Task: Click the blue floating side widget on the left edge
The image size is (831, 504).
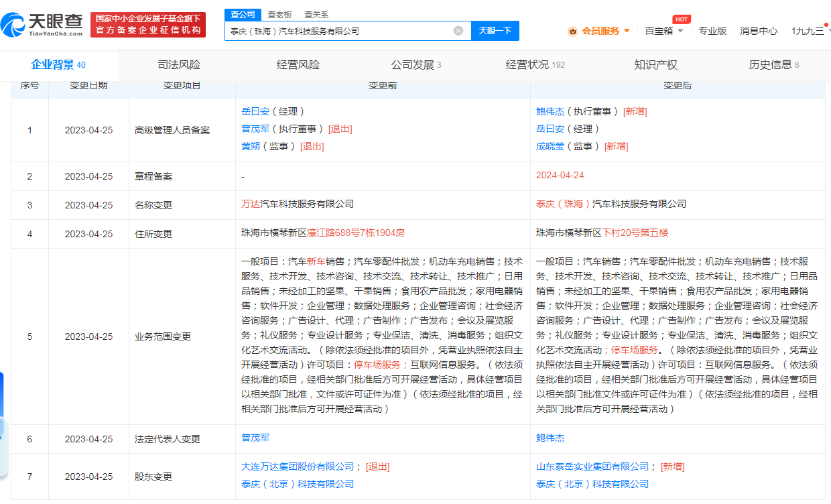Action: (2, 425)
